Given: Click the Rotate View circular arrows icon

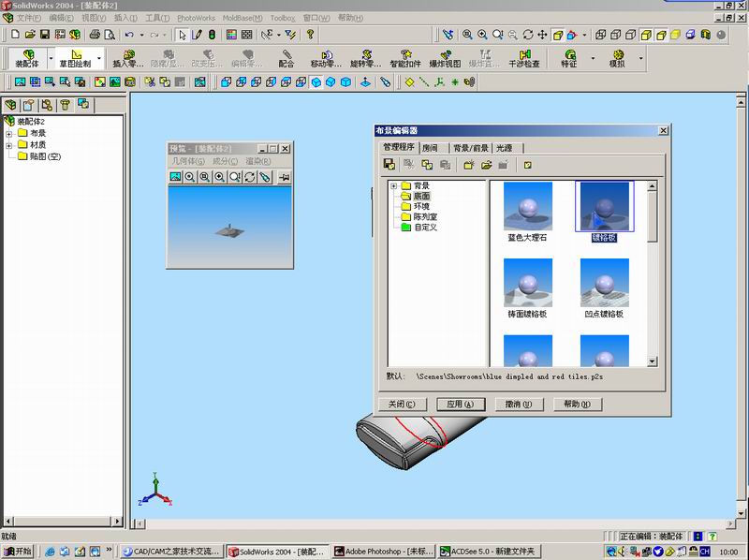Looking at the screenshot, I should click(527, 35).
